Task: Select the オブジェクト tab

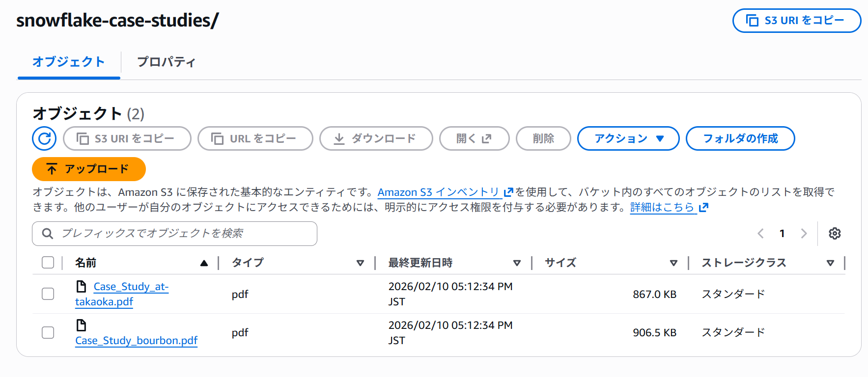Action: point(69,62)
